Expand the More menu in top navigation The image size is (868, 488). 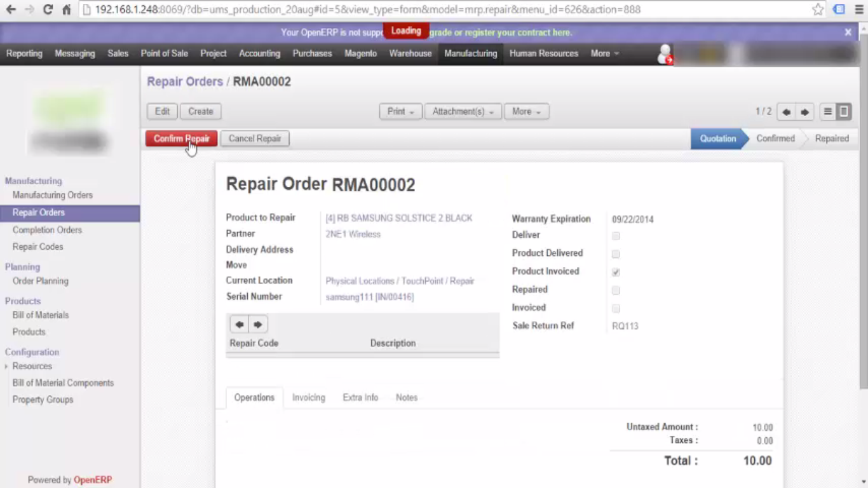point(604,53)
